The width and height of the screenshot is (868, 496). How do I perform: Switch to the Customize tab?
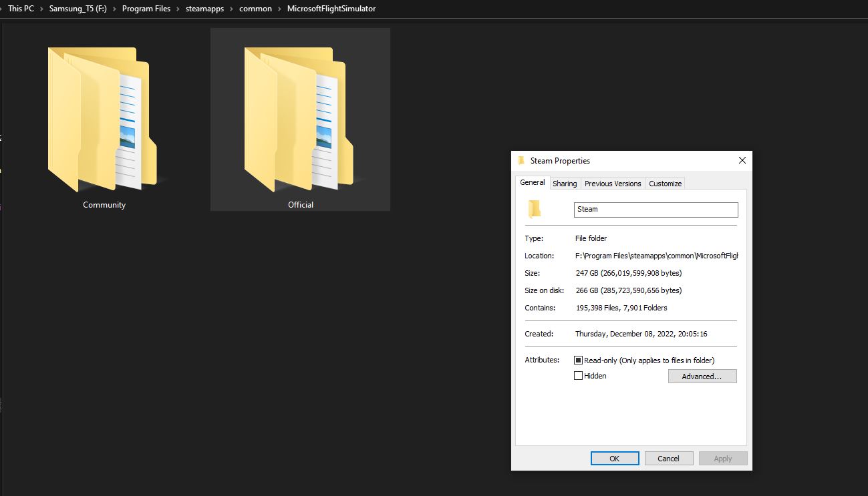pyautogui.click(x=666, y=184)
